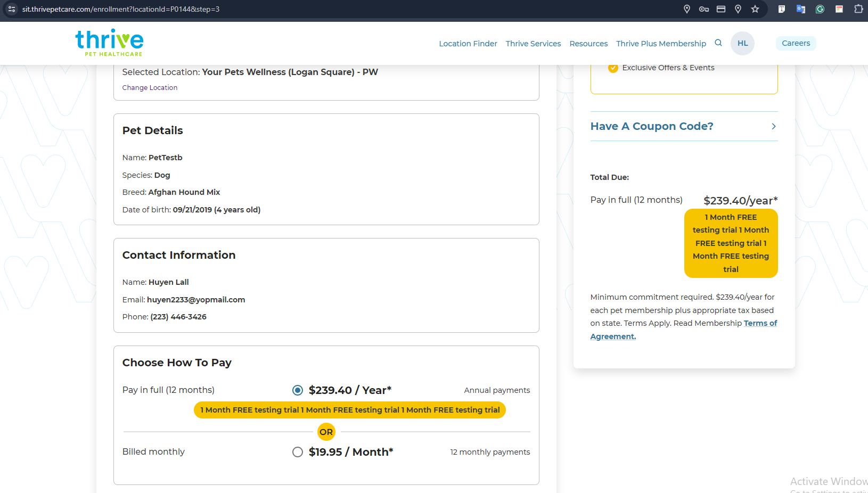Click the pet name PetTestb
Screen dimensions: 868x493
(166, 158)
